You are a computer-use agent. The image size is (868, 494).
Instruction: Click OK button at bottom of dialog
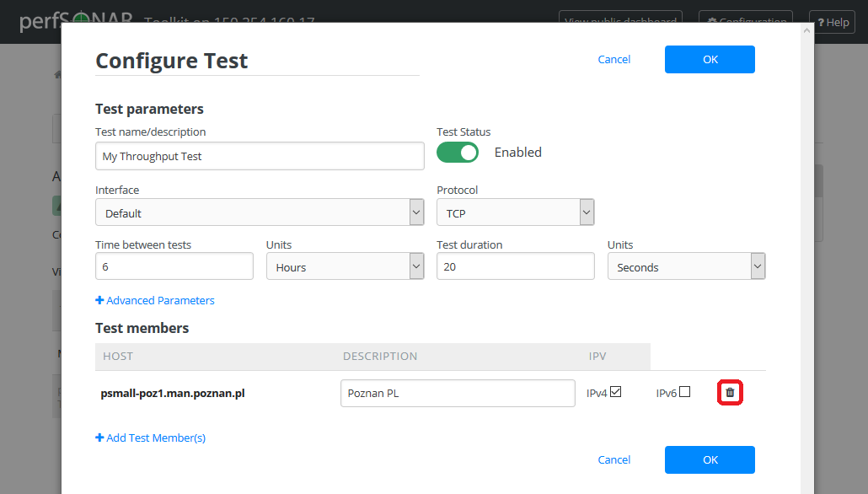pyautogui.click(x=710, y=459)
